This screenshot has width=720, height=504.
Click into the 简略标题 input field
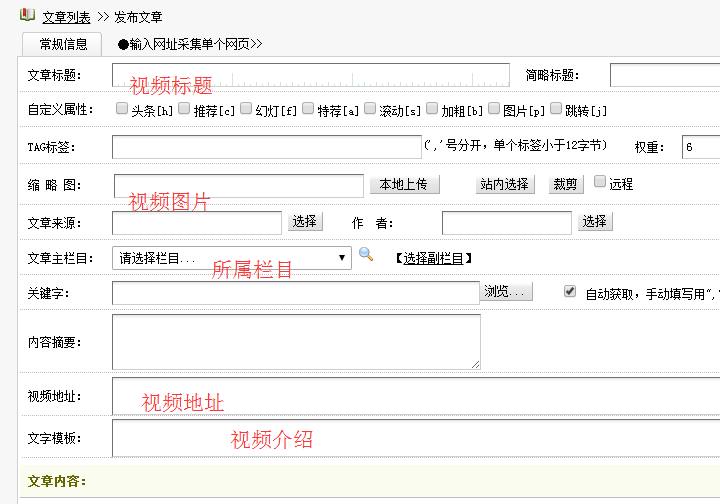pos(665,75)
